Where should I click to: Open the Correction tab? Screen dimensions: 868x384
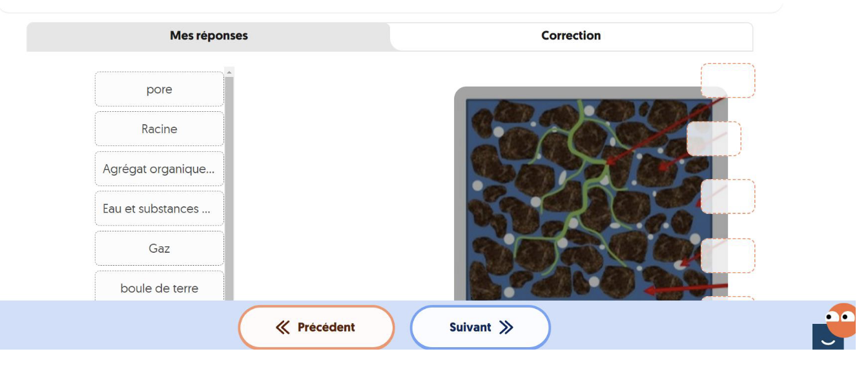[571, 36]
